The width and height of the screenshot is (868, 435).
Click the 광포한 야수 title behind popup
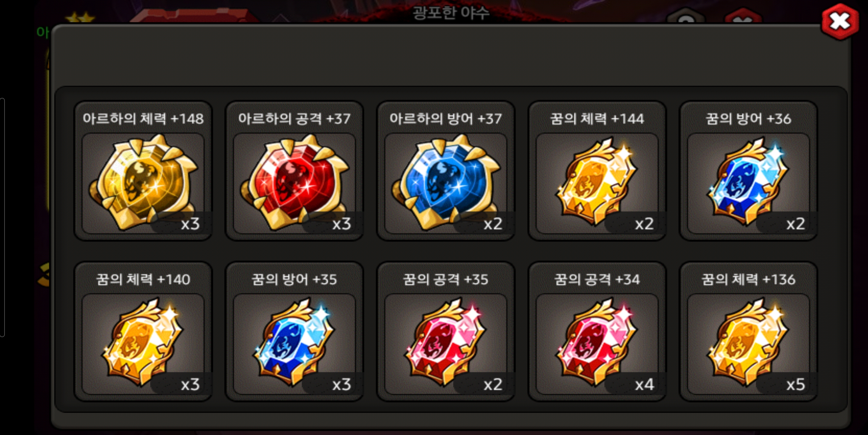coord(451,13)
